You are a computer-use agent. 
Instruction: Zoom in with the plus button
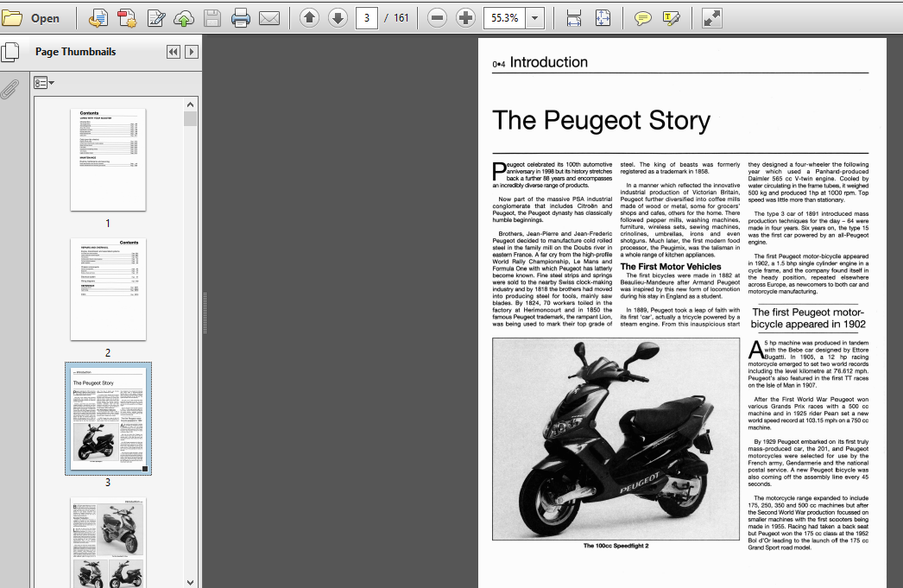pos(465,18)
